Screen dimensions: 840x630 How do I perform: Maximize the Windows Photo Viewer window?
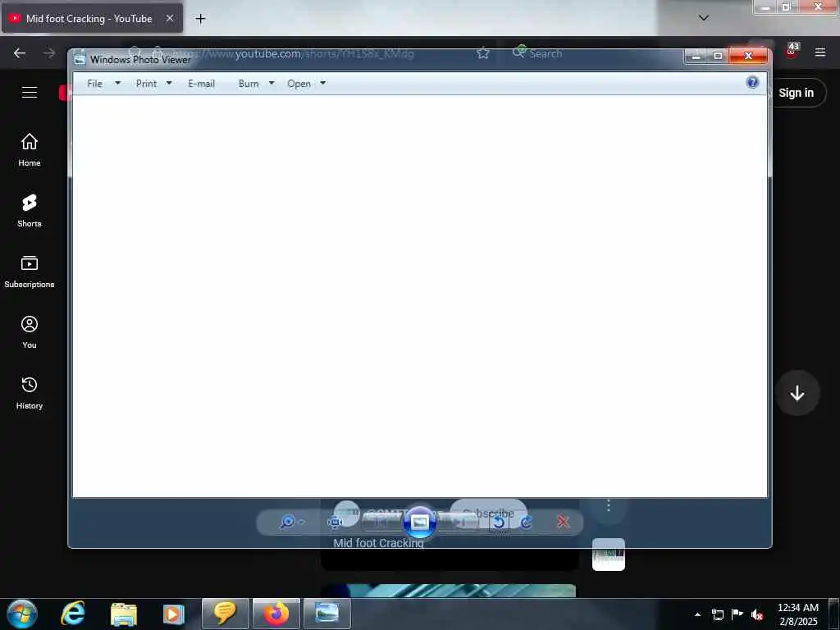[x=718, y=56]
